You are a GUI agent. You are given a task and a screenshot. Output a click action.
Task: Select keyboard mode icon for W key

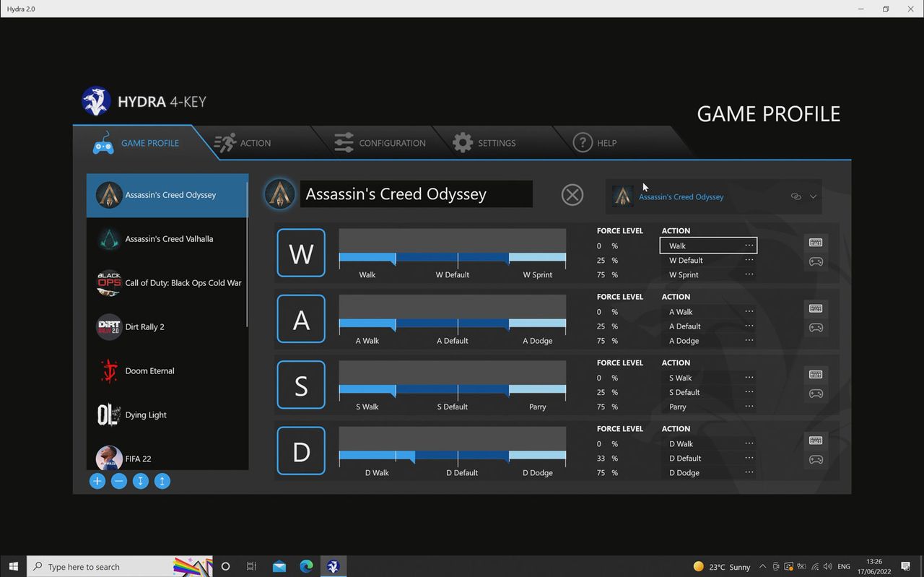(x=816, y=243)
